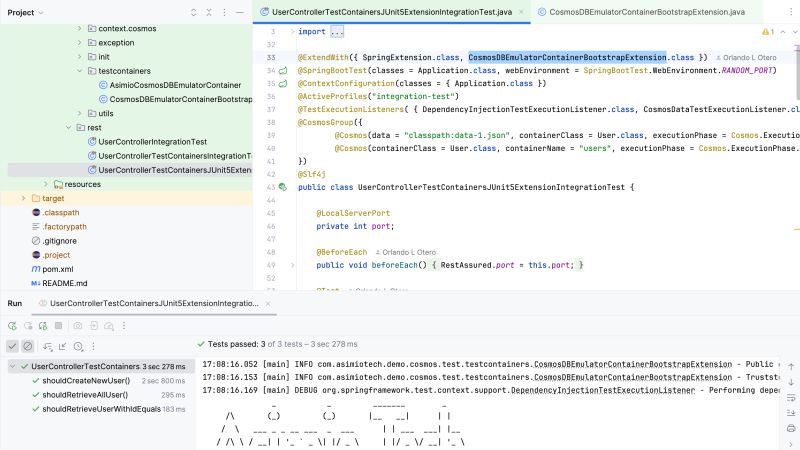Expand the target folder
800x450 pixels.
click(x=23, y=198)
